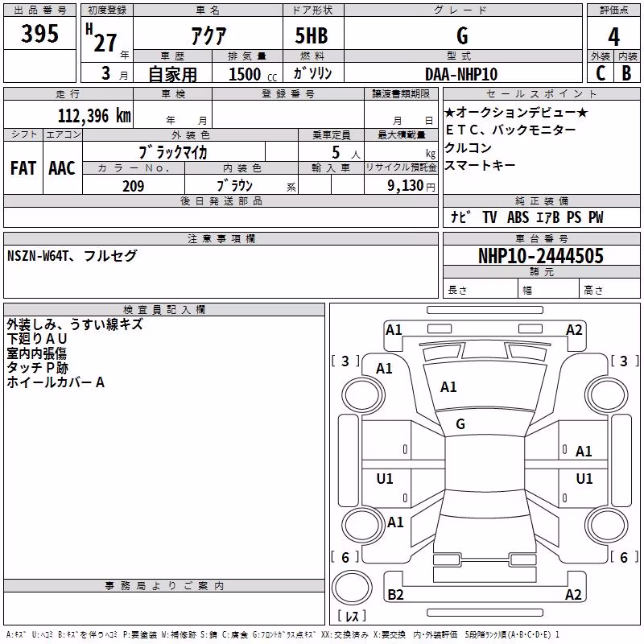This screenshot has width=644, height=644.
Task: Select the overall evaluation score 4
Action: tap(613, 36)
